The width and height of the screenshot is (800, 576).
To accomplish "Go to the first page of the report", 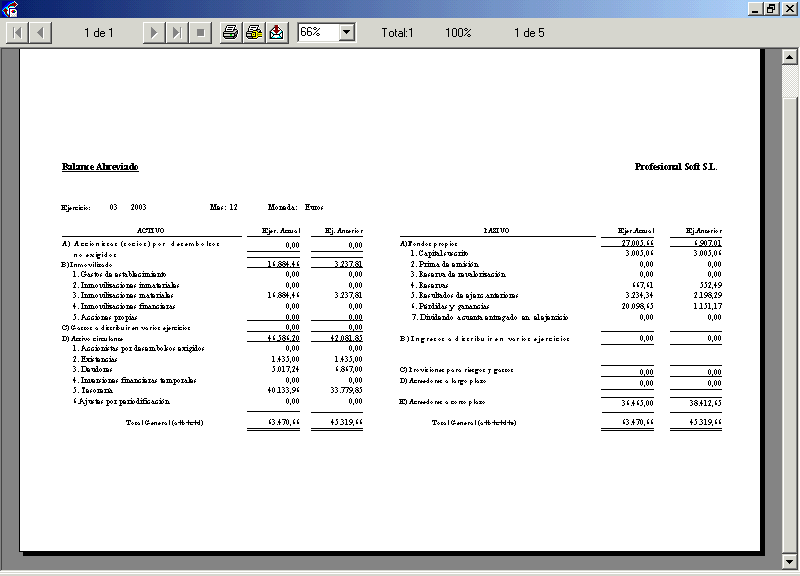I will pyautogui.click(x=17, y=32).
